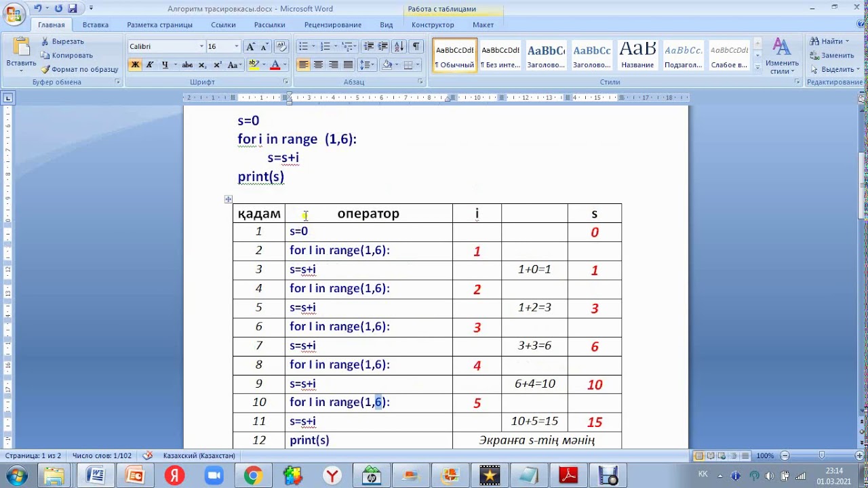
Task: Open the font name Calibri dropdown
Action: [201, 46]
